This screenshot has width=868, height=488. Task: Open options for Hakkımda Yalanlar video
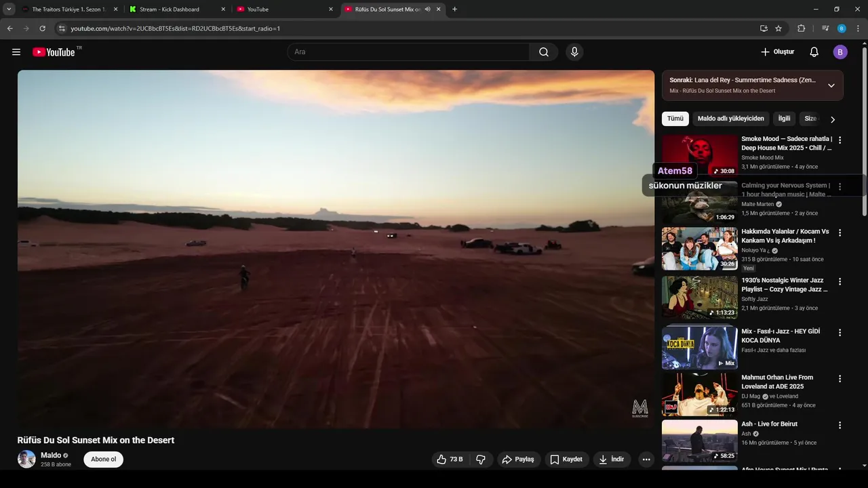(x=840, y=232)
